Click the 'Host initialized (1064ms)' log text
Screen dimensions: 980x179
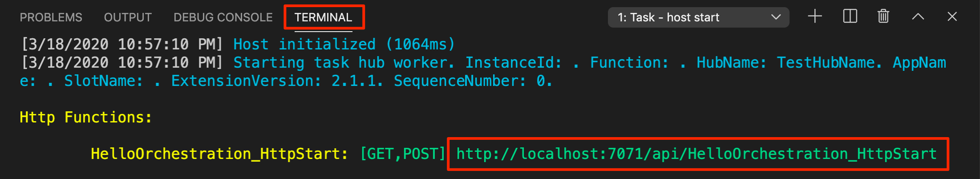point(344,45)
